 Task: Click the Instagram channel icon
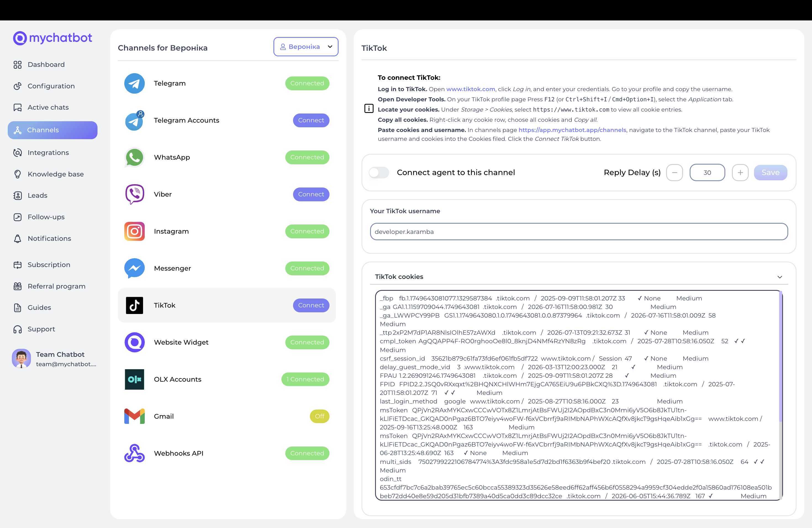coord(134,231)
